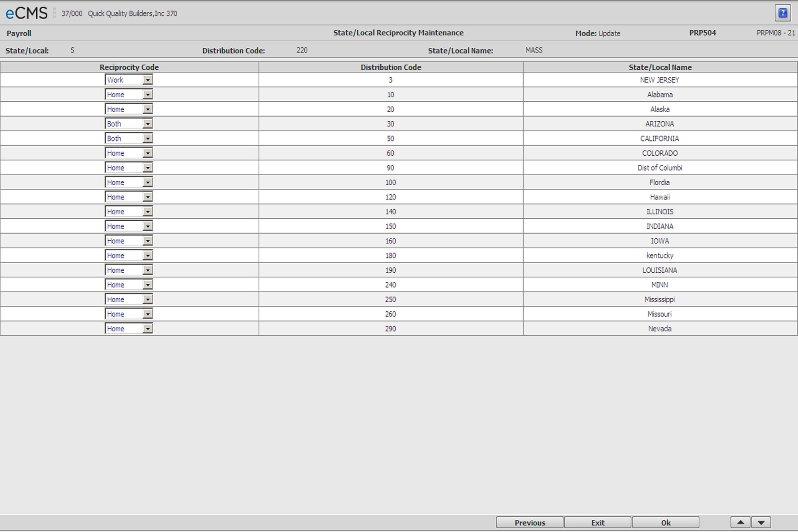This screenshot has height=532, width=798.
Task: Expand the Mississippi reciprocity code dropdown
Action: [x=148, y=299]
